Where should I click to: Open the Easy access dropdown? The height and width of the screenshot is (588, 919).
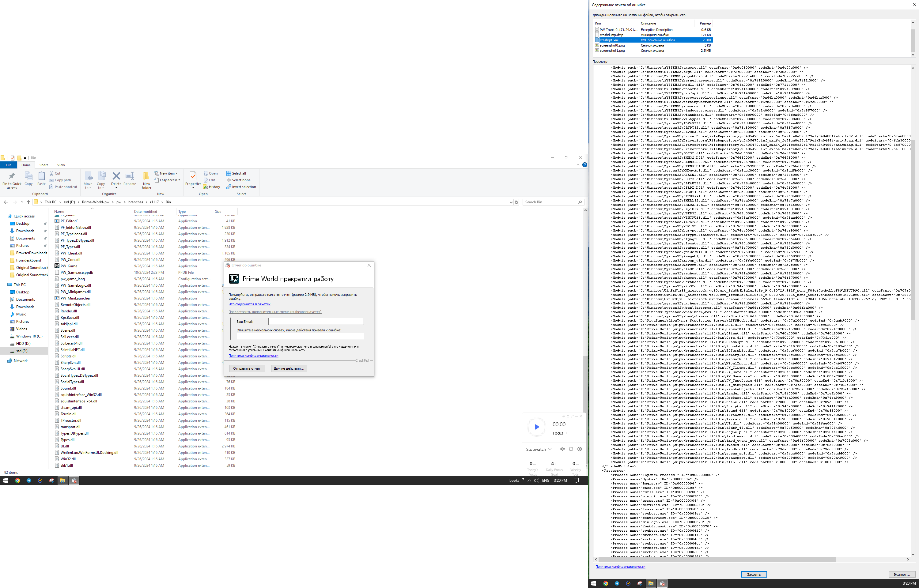[167, 180]
